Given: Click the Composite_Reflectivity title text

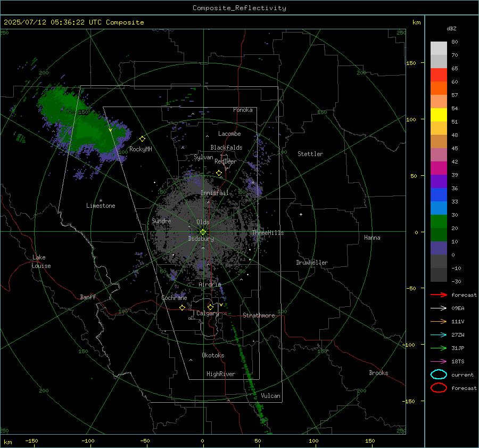Looking at the screenshot, I should (x=240, y=8).
